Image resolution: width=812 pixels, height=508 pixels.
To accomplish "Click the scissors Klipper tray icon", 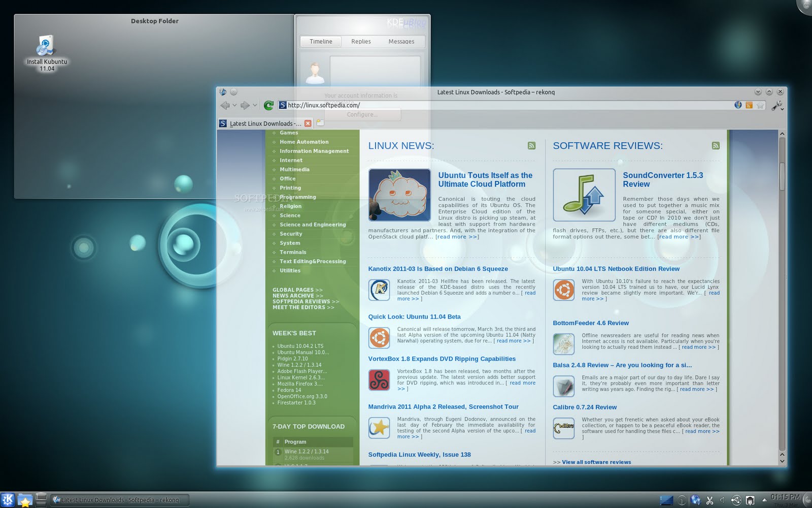I will tap(709, 500).
